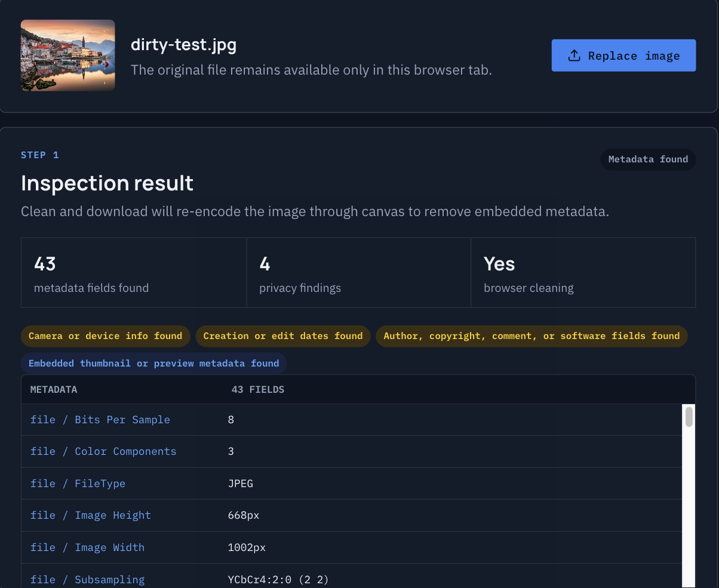719x588 pixels.
Task: Open the dirty-test.jpg thumbnail preview
Action: 67,56
